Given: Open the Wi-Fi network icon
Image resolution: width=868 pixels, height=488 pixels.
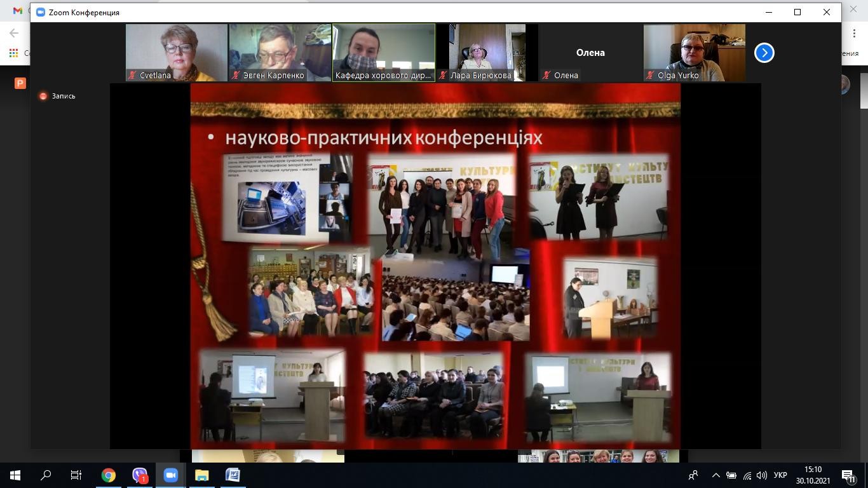Looking at the screenshot, I should tap(747, 475).
